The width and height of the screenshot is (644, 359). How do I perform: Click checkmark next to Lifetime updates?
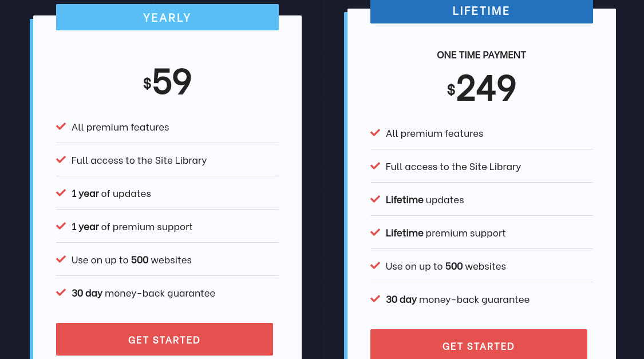(x=376, y=200)
